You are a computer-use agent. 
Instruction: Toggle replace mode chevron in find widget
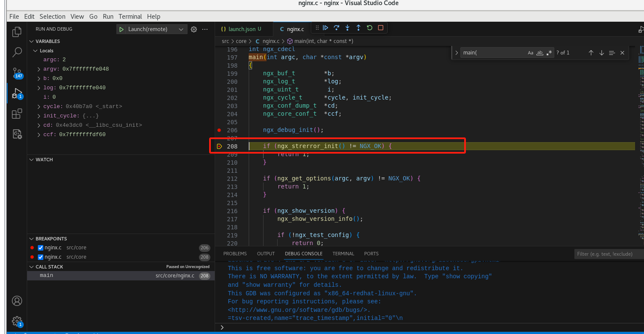[457, 53]
